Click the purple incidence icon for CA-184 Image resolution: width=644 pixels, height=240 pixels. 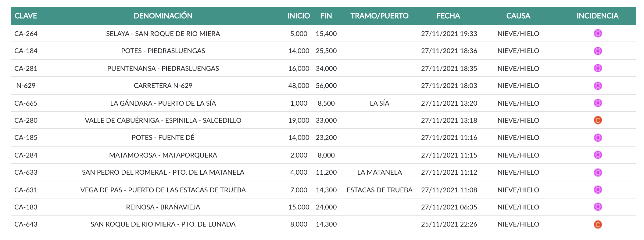(598, 51)
